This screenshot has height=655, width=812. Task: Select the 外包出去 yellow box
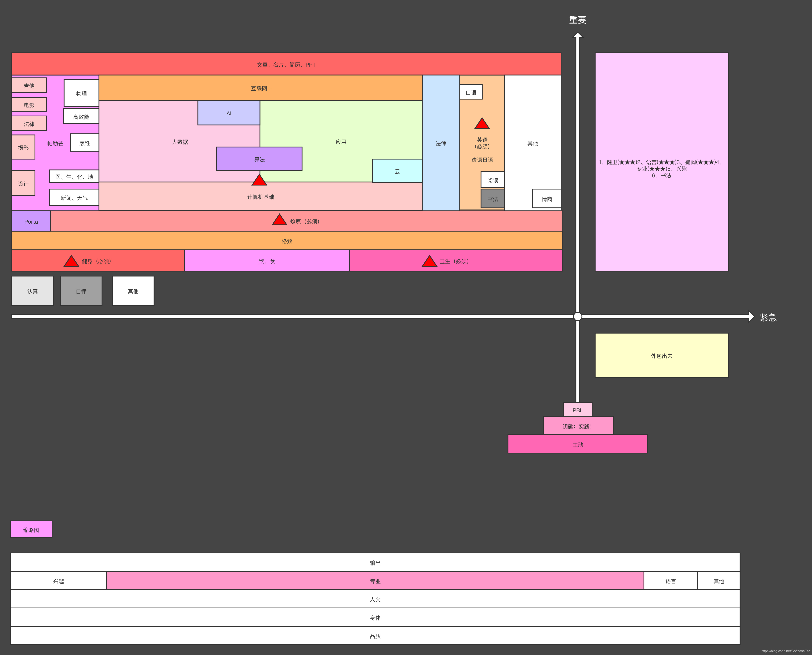[x=661, y=355]
